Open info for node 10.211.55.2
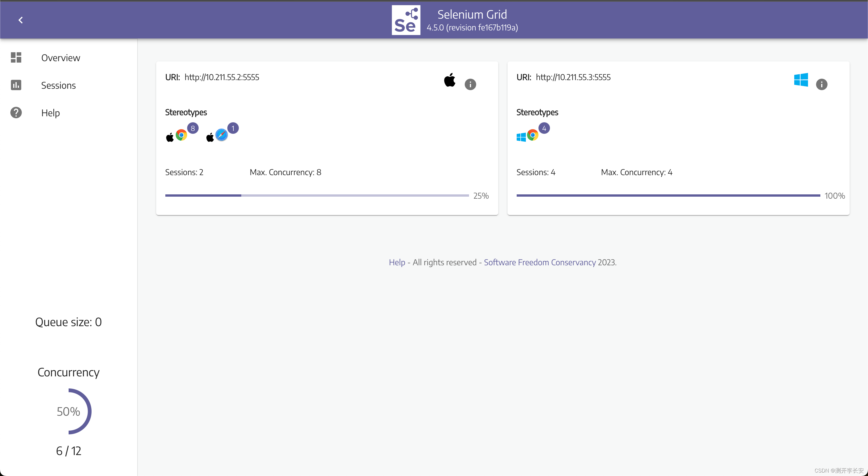This screenshot has width=868, height=476. pos(470,84)
